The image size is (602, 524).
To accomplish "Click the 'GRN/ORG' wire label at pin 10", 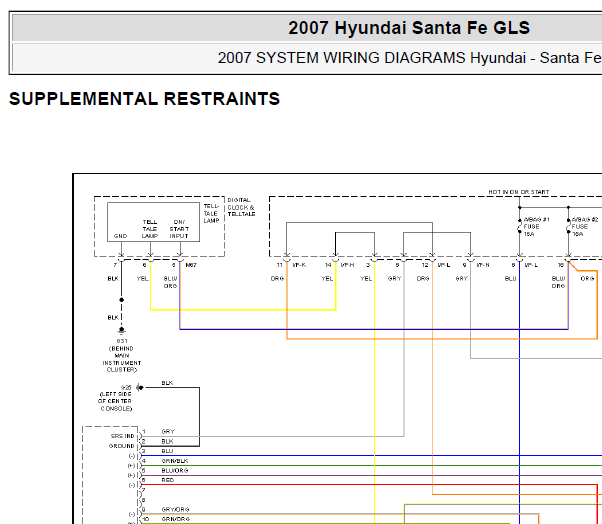I will [x=175, y=519].
